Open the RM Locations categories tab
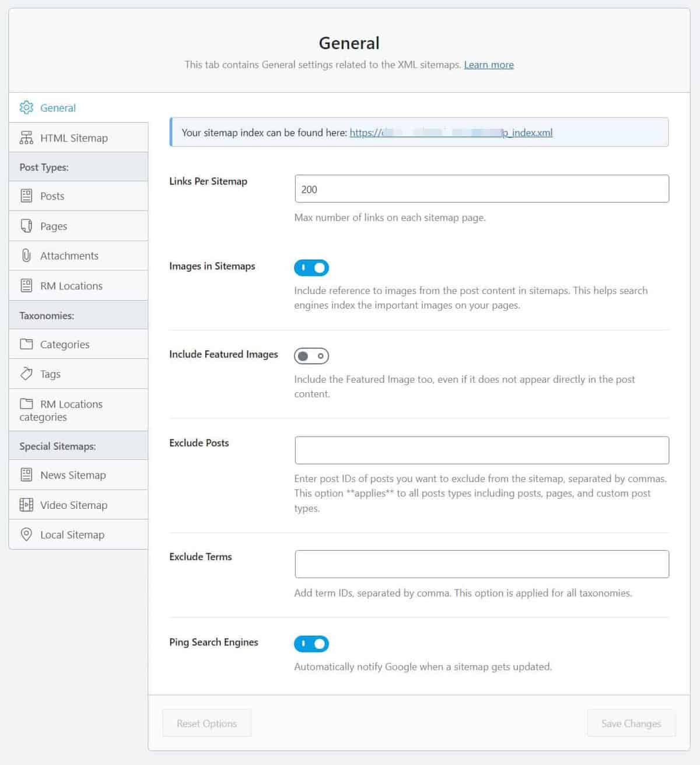 tap(61, 410)
